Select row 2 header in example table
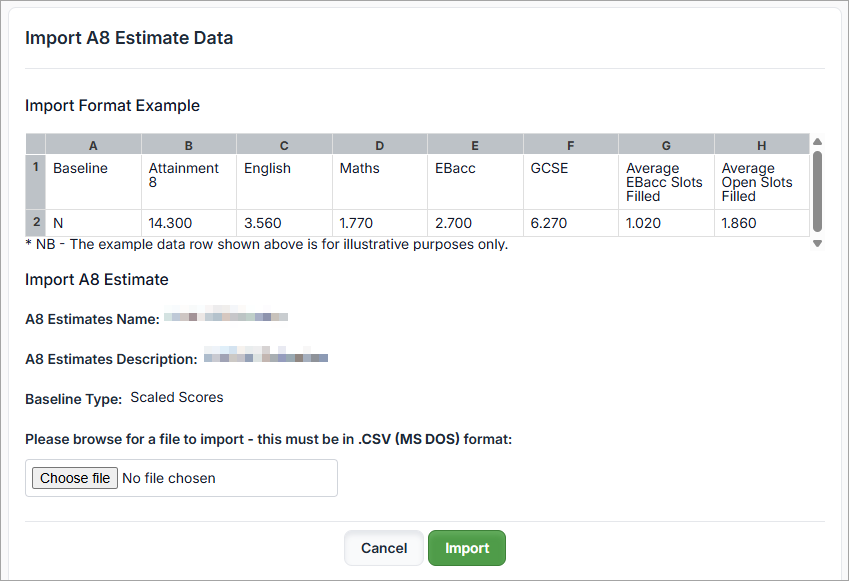849x581 pixels. (35, 223)
